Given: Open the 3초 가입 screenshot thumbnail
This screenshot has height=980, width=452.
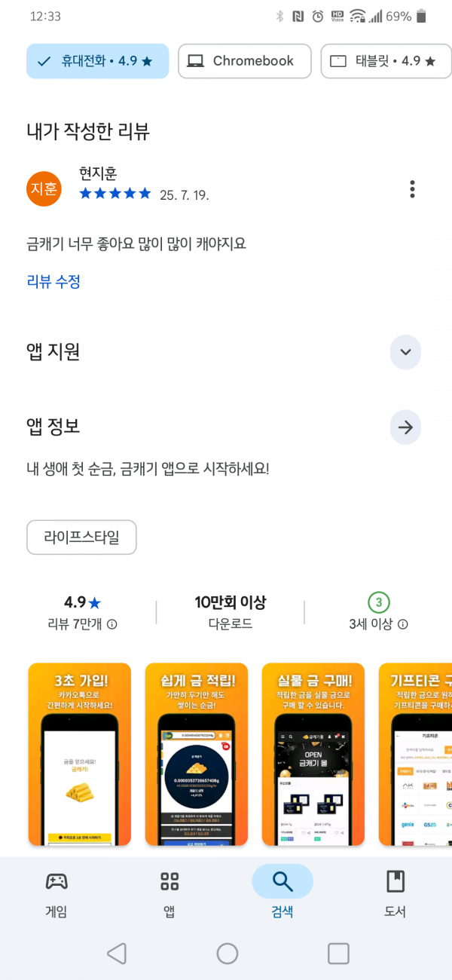Looking at the screenshot, I should pyautogui.click(x=80, y=755).
